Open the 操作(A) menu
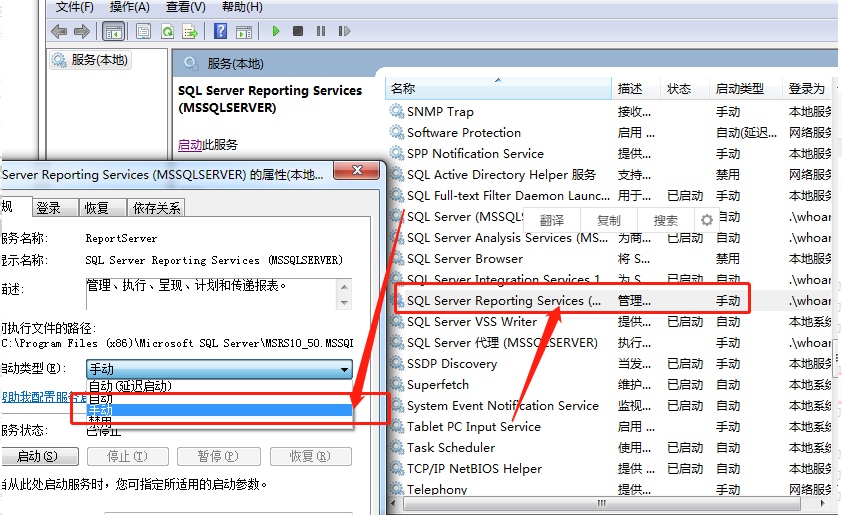Viewport: 842px width, 515px height. point(129,7)
